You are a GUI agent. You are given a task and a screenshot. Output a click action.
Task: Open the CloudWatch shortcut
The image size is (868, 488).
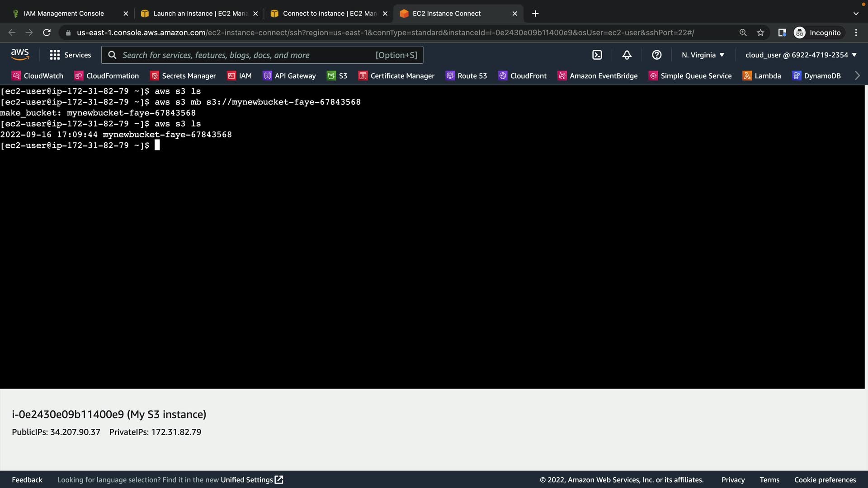38,76
